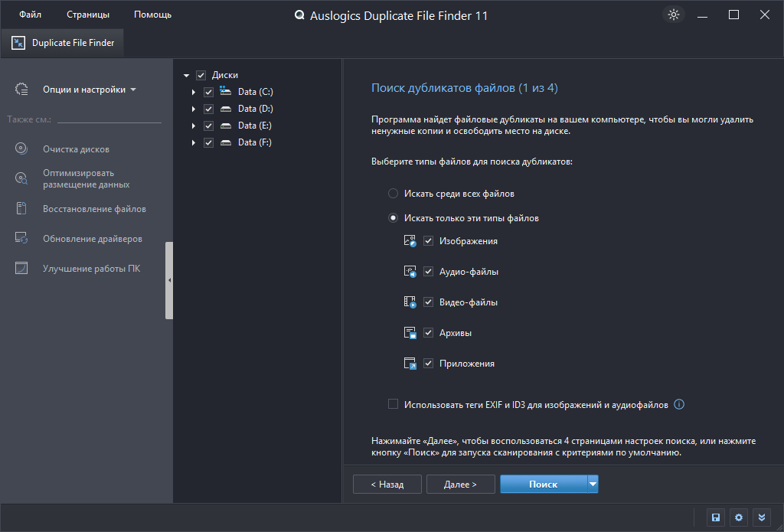This screenshot has width=784, height=532.
Task: Open the Очистка дисков link
Action: coord(76,149)
